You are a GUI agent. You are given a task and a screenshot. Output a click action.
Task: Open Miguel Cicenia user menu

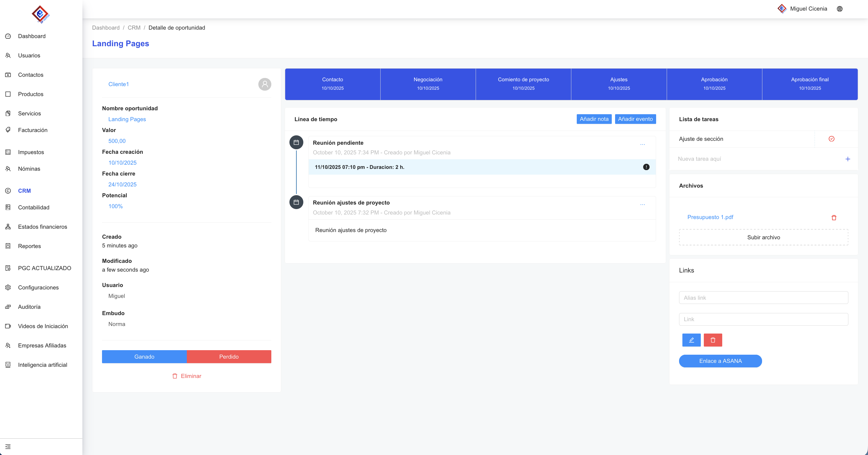808,9
